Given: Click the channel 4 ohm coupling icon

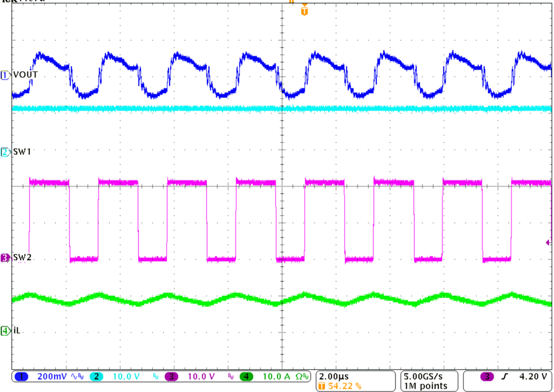Looking at the screenshot, I should [x=299, y=375].
